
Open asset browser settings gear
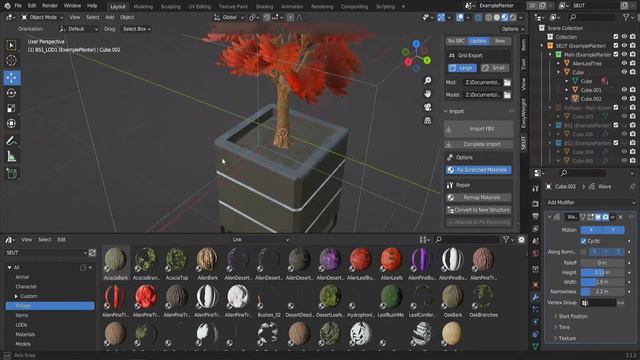521,240
